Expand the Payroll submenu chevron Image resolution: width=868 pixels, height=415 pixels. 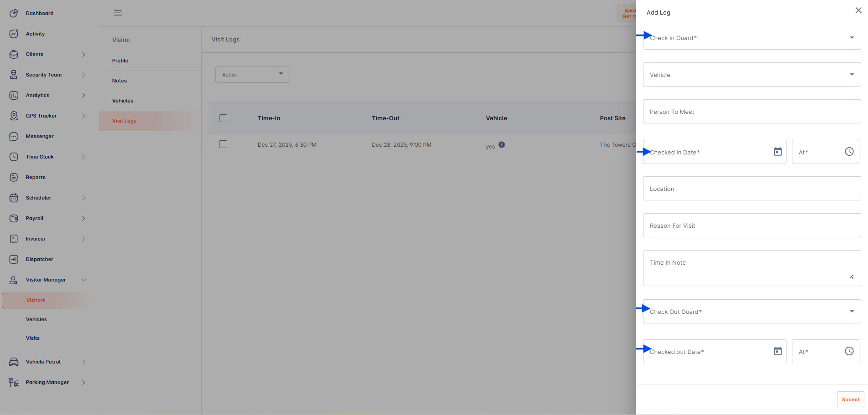pos(83,218)
